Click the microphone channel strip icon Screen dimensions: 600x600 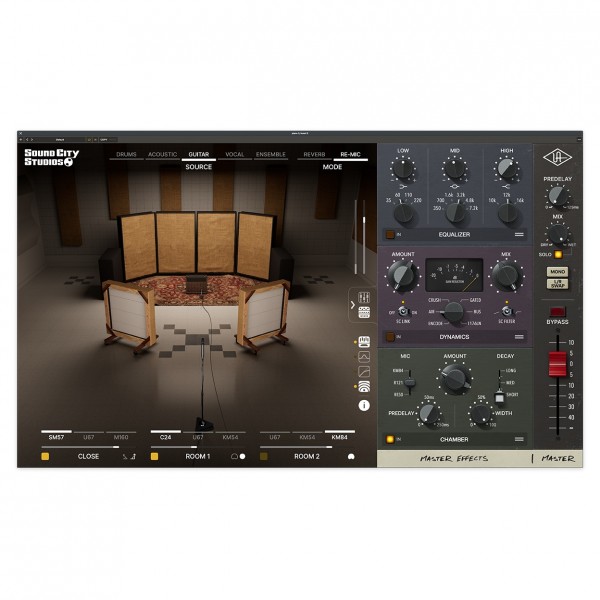tap(364, 341)
